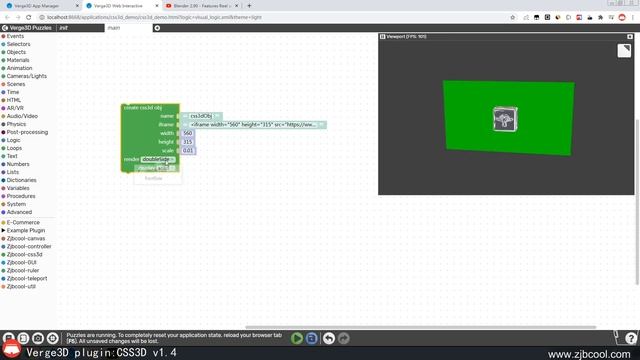Open help via the question mark icon
This screenshot has height=360, width=640.
pos(631,338)
